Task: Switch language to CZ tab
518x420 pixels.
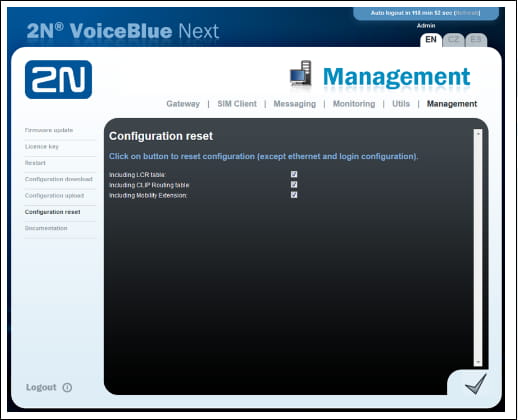Action: [453, 40]
